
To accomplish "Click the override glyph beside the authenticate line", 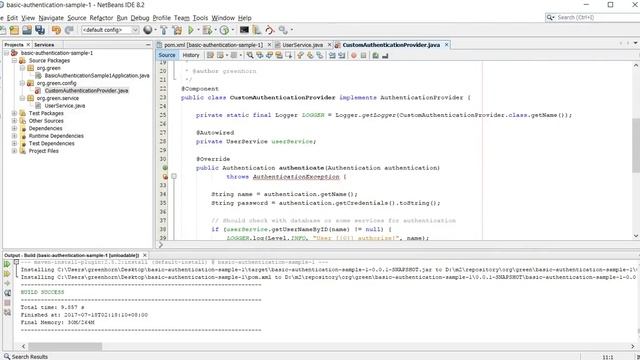I will (165, 168).
